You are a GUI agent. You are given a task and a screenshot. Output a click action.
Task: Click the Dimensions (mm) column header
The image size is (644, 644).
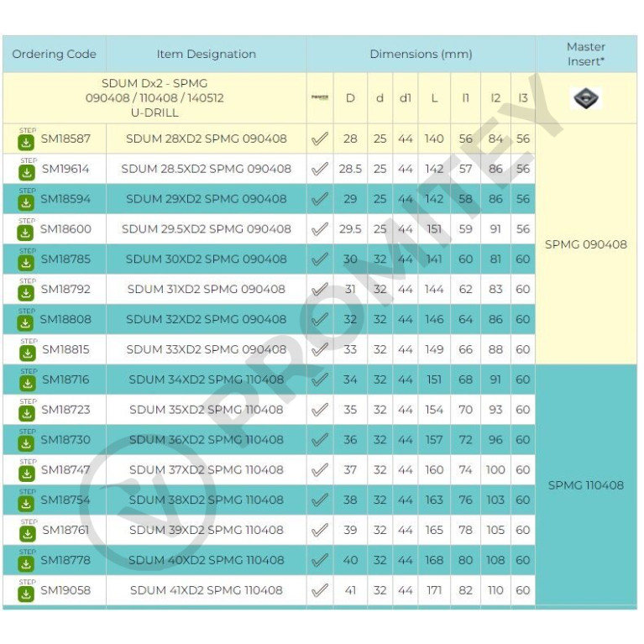(421, 55)
